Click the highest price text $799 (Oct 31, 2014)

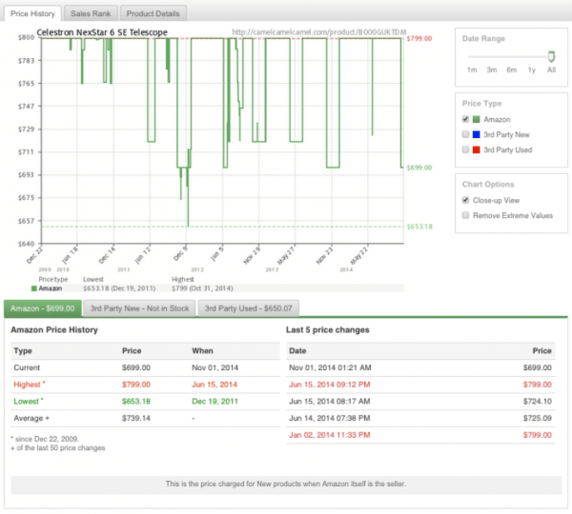point(202,289)
